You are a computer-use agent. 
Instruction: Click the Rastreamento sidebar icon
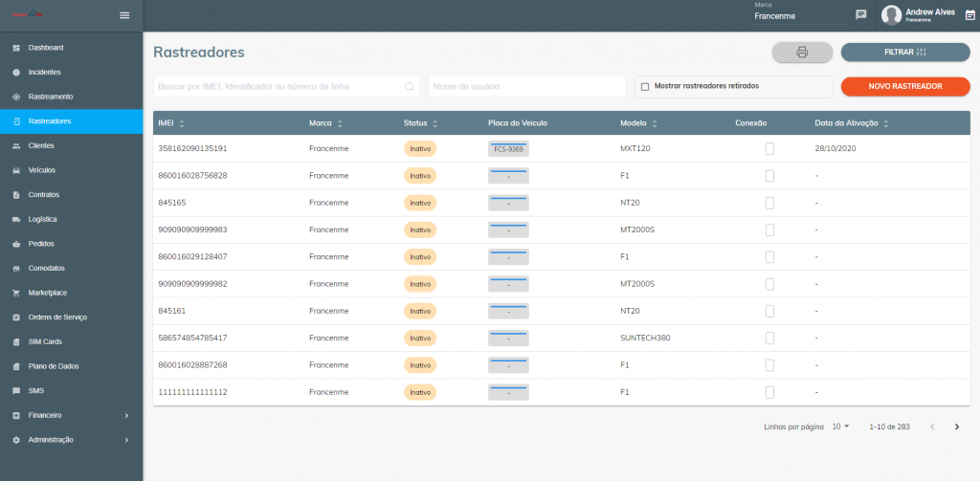pyautogui.click(x=17, y=97)
